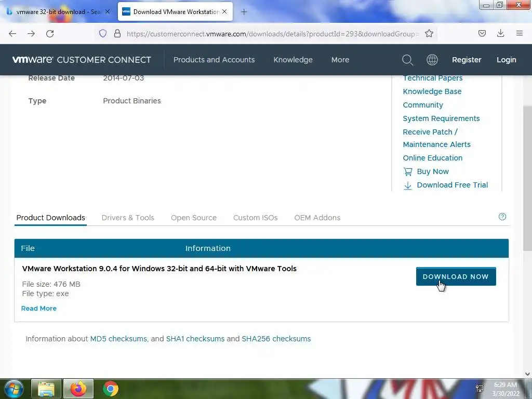The image size is (532, 399).
Task: Click the help question mark icon
Action: coord(502,217)
